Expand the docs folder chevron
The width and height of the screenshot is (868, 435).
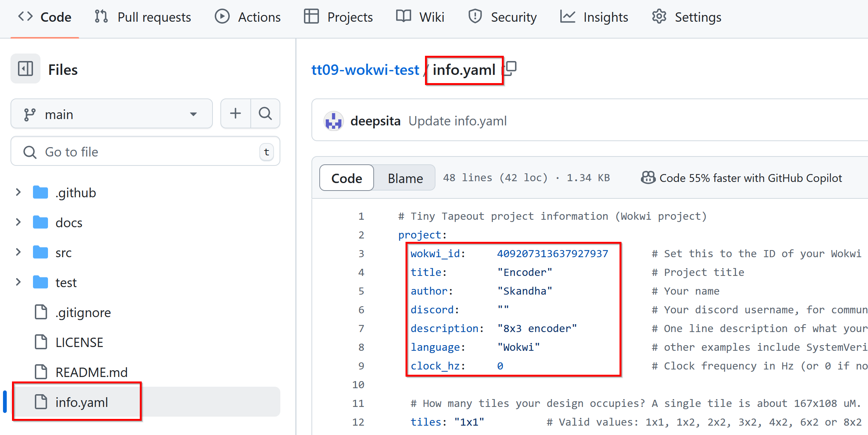click(x=18, y=222)
